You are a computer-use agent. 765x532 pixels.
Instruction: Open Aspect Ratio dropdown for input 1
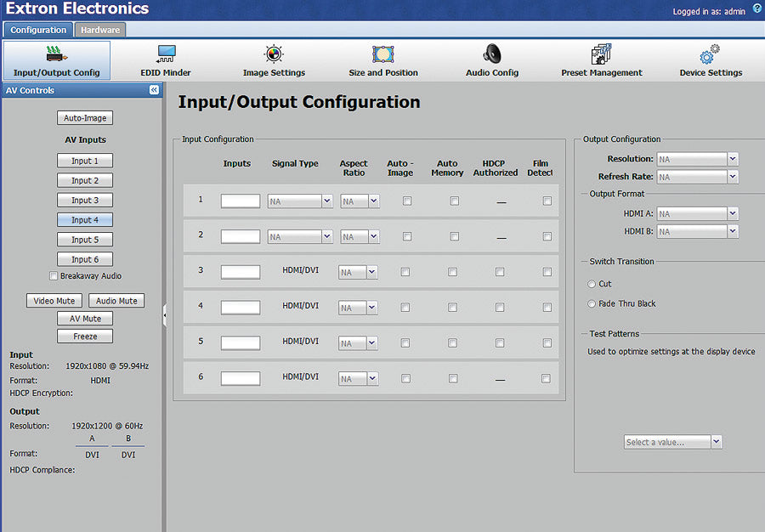360,201
